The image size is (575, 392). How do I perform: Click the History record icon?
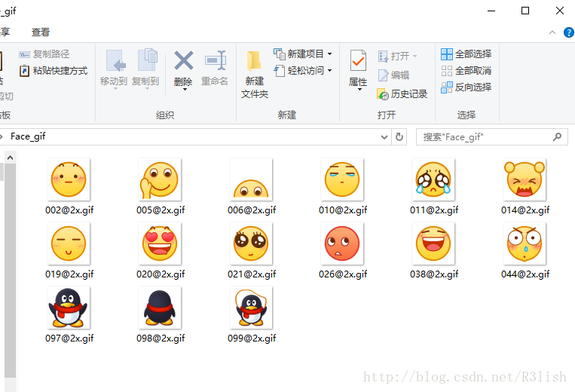(383, 94)
